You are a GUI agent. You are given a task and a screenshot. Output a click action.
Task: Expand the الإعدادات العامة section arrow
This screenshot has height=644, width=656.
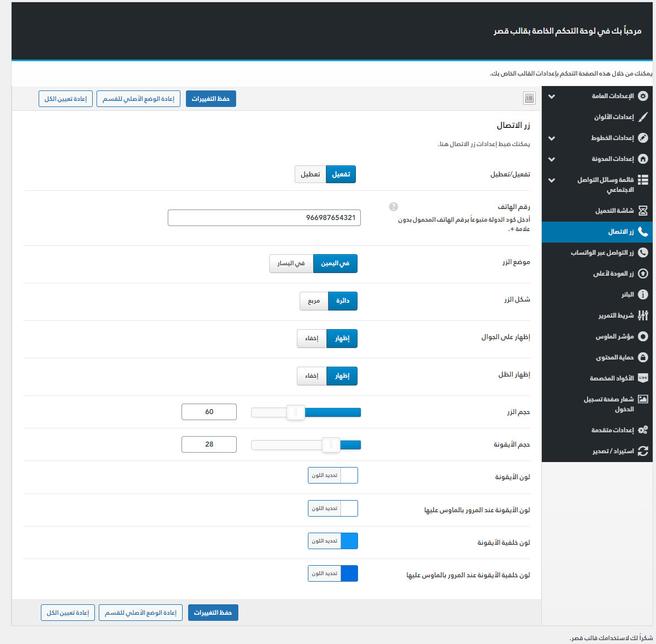pyautogui.click(x=551, y=96)
